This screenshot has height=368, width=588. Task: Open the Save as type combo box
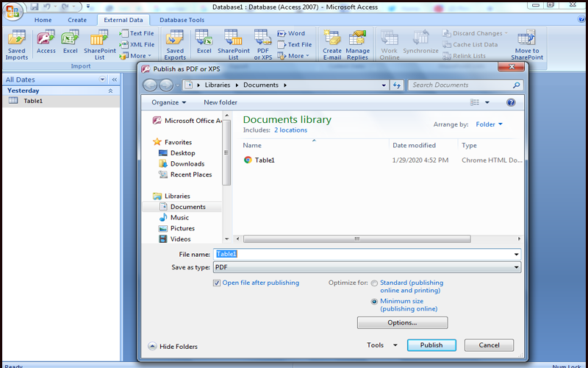click(x=367, y=267)
